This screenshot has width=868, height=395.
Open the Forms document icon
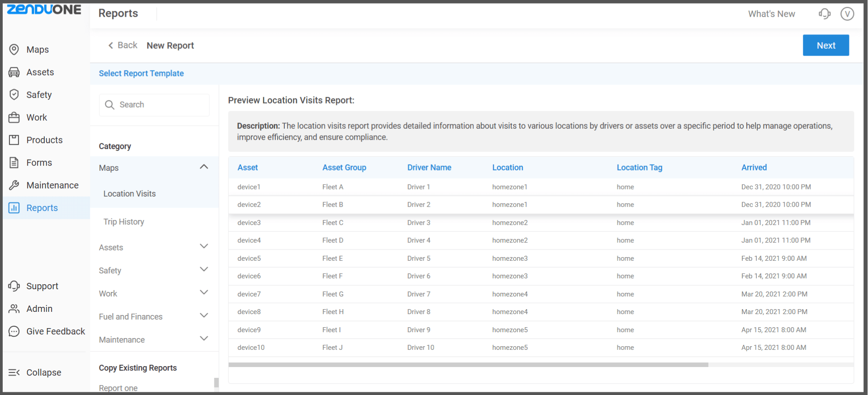tap(14, 163)
